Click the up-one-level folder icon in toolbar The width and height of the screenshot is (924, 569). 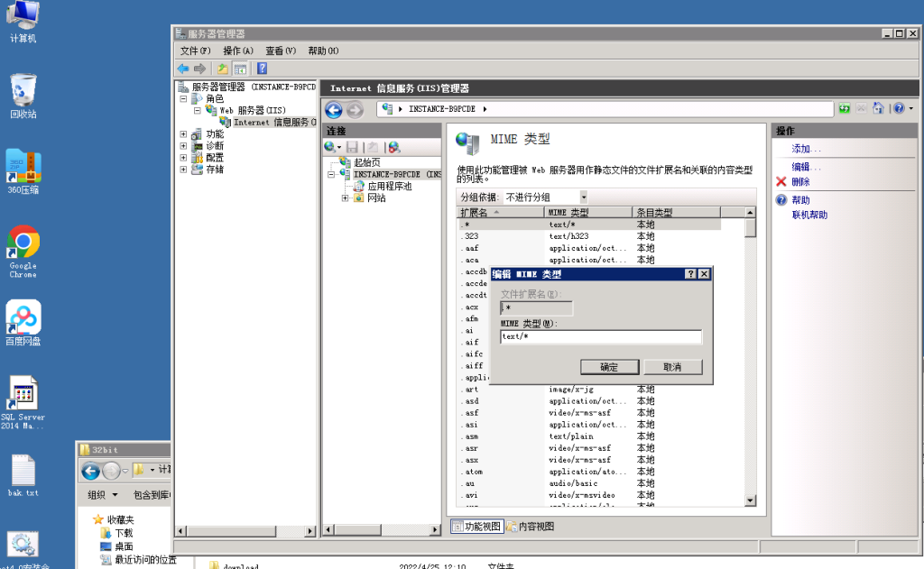click(x=223, y=69)
